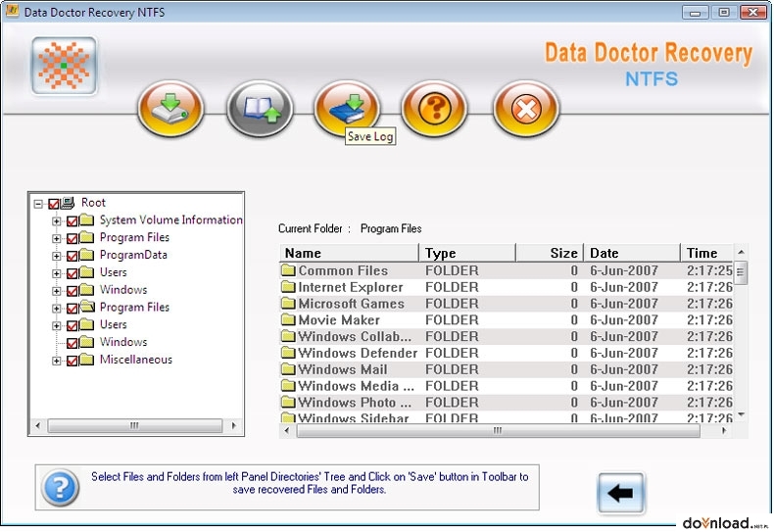Screen dimensions: 774x532
Task: Go back using the black arrow button
Action: click(x=621, y=493)
